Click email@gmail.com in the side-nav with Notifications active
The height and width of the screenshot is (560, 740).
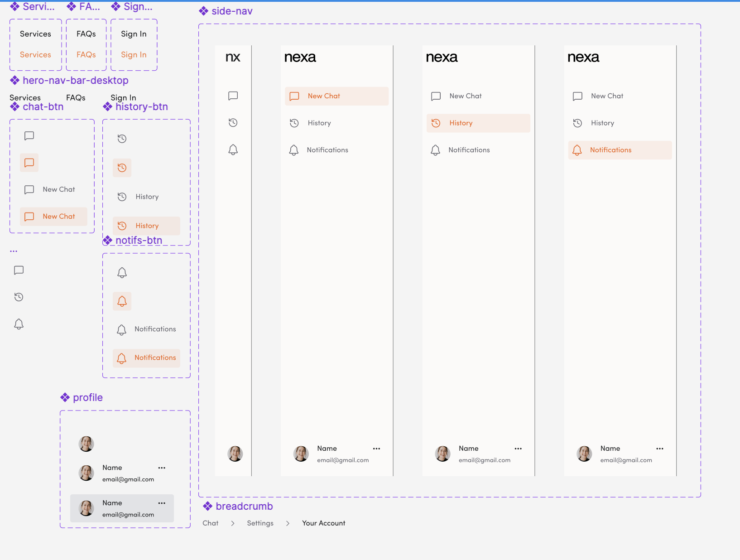626,460
